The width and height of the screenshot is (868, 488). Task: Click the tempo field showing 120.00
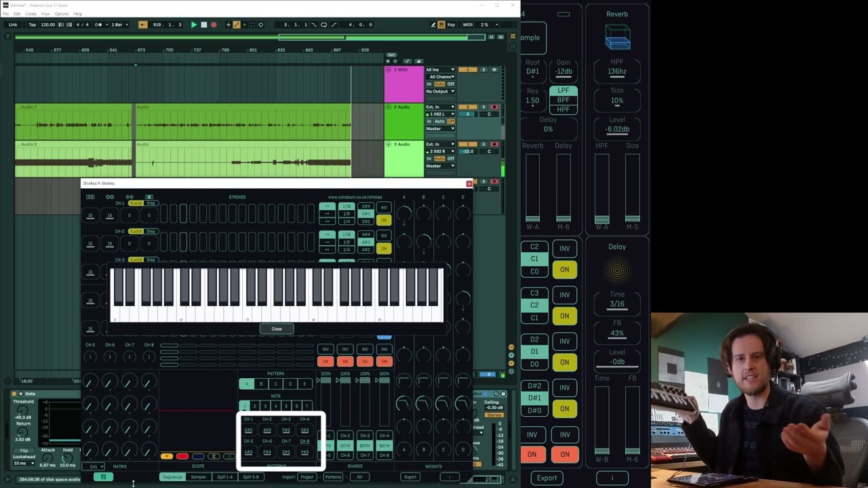pos(47,24)
